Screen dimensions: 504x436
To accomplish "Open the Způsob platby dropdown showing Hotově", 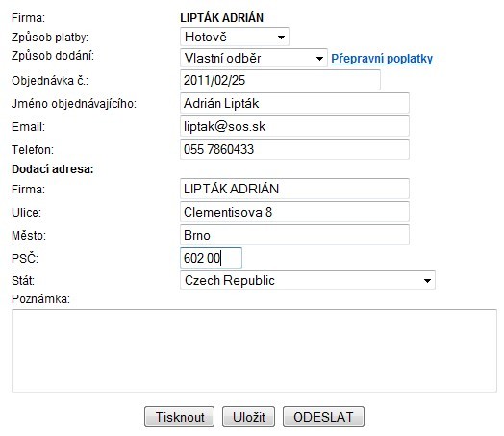I will point(235,37).
